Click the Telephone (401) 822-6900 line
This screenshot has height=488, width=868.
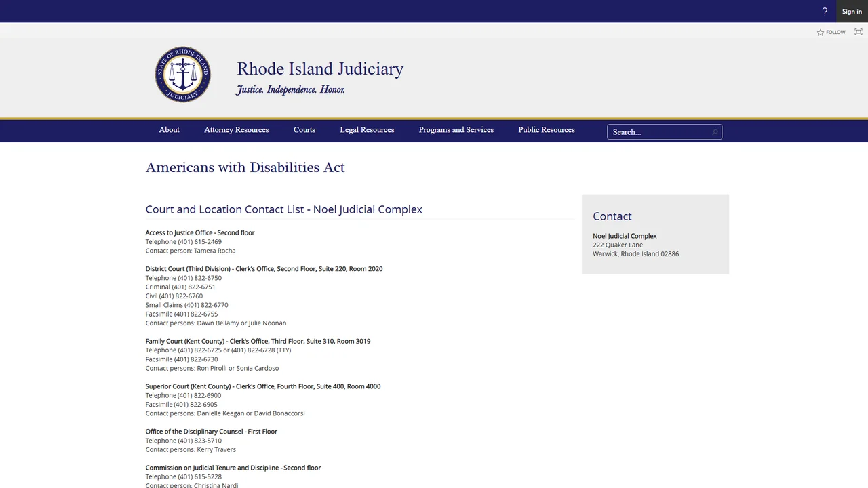tap(184, 396)
